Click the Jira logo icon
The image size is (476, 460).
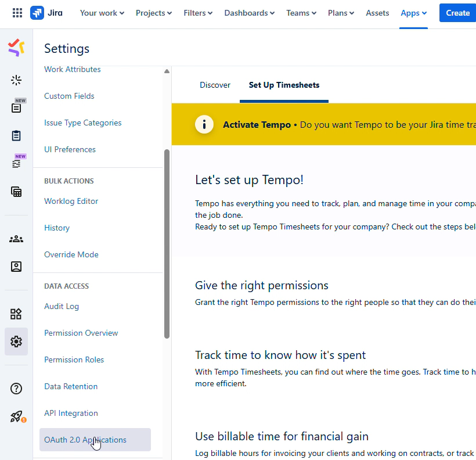pos(37,13)
